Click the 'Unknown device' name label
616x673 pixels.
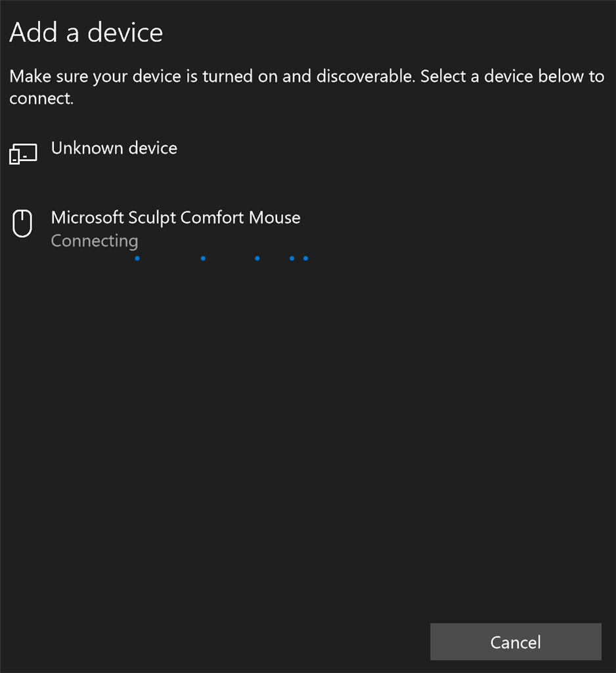(114, 148)
